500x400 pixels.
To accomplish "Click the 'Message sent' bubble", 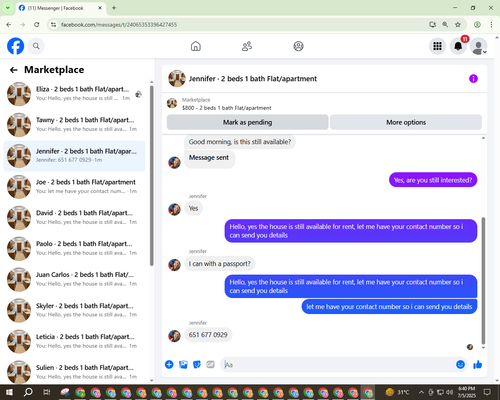I will pyautogui.click(x=209, y=159).
